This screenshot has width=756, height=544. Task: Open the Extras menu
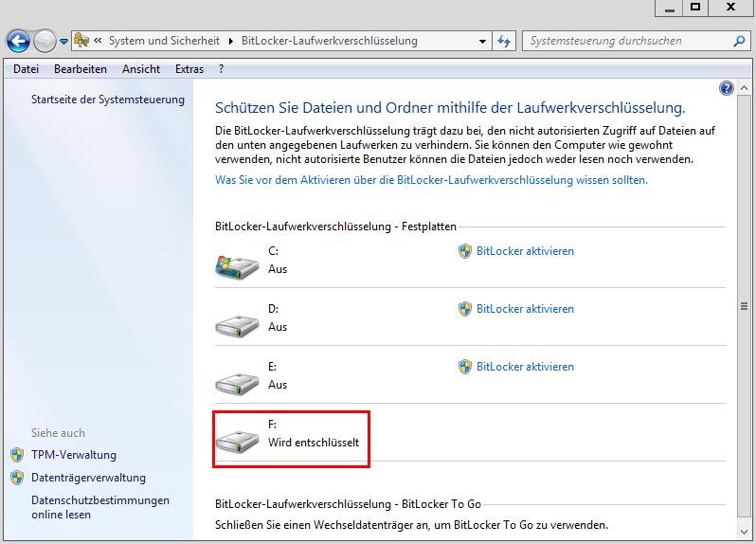tap(189, 69)
